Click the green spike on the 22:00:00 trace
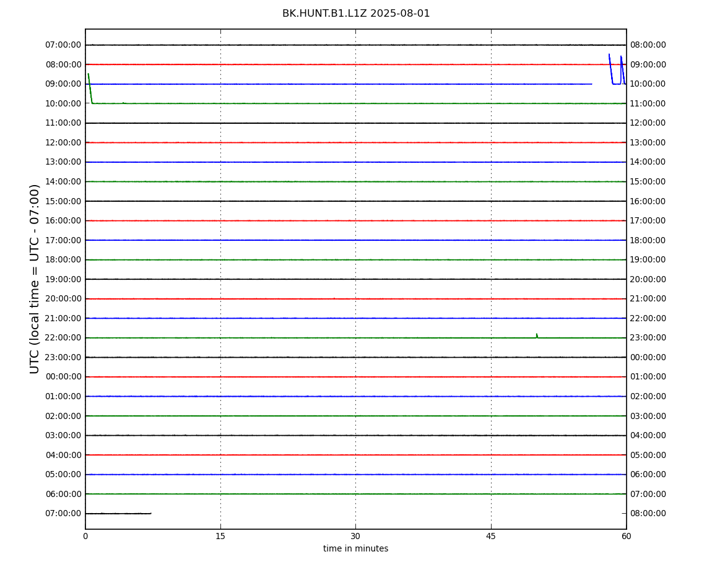The height and width of the screenshot is (588, 712). click(x=537, y=335)
